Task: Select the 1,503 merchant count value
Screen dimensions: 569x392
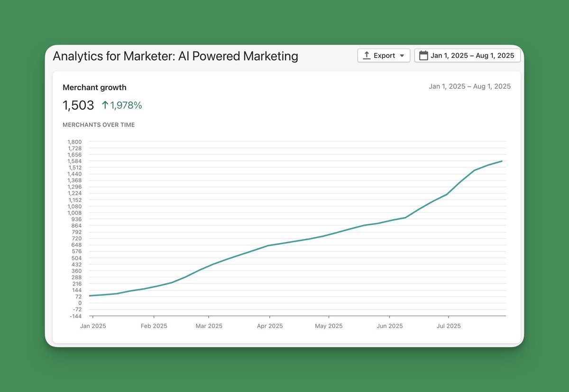Action: 78,105
